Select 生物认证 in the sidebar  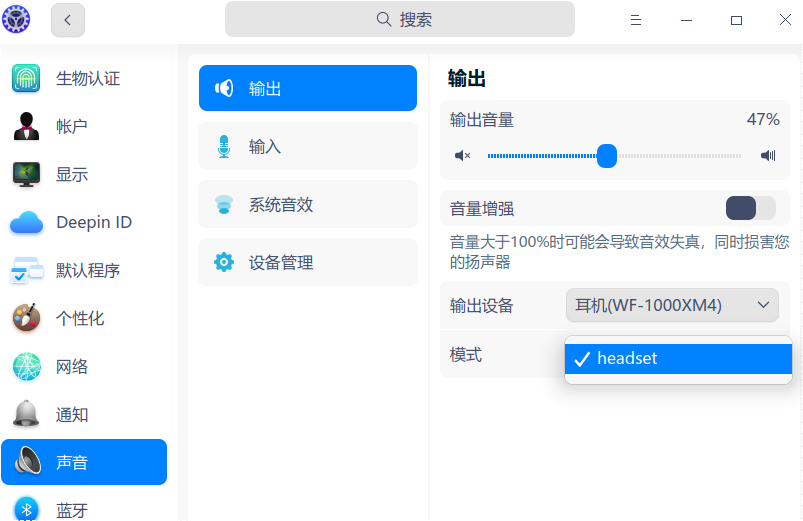coord(84,78)
